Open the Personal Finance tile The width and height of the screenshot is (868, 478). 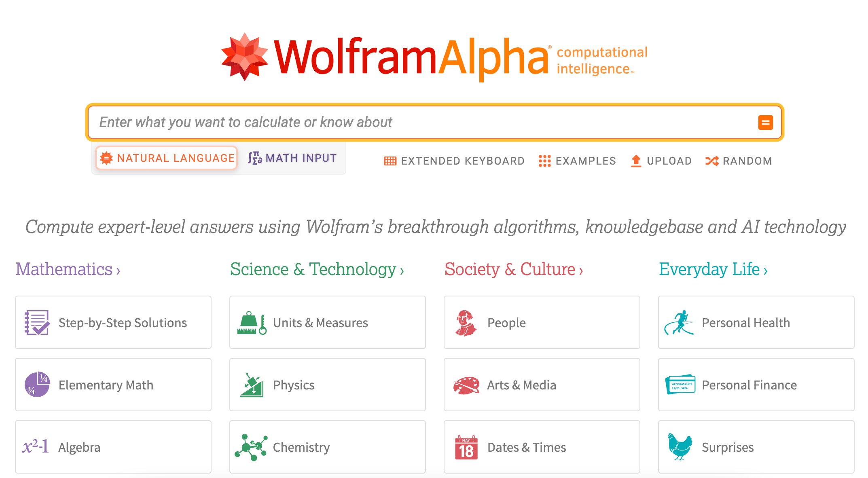pyautogui.click(x=756, y=385)
